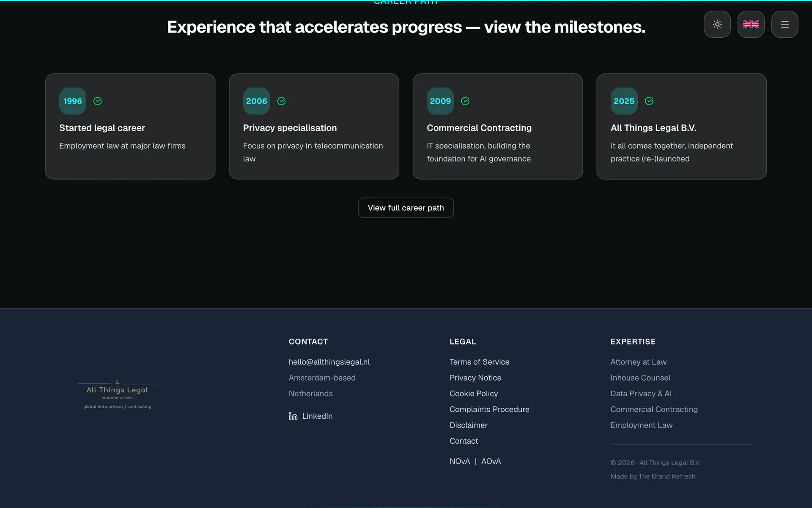Click the All Things Legal footer logo
Viewport: 812px width, 508px height.
tap(117, 395)
